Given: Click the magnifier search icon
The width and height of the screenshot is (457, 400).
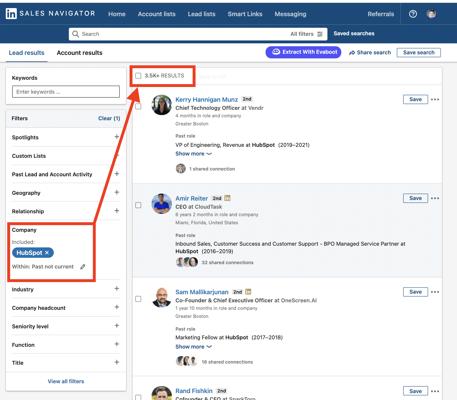Looking at the screenshot, I should click(76, 34).
